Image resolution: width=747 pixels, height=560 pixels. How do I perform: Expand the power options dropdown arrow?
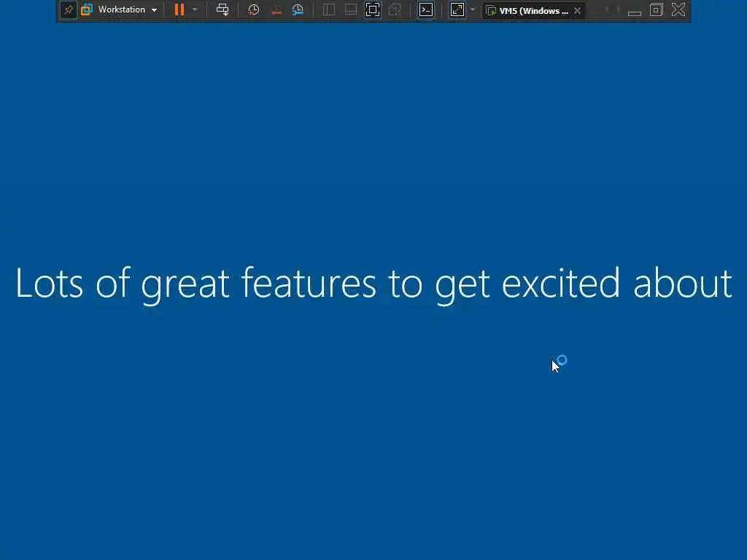click(x=195, y=9)
